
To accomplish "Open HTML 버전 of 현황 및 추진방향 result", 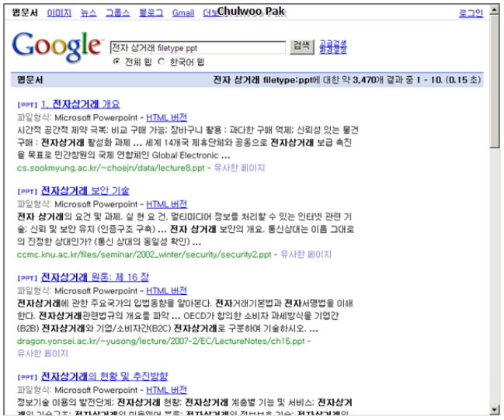I will 166,390.
